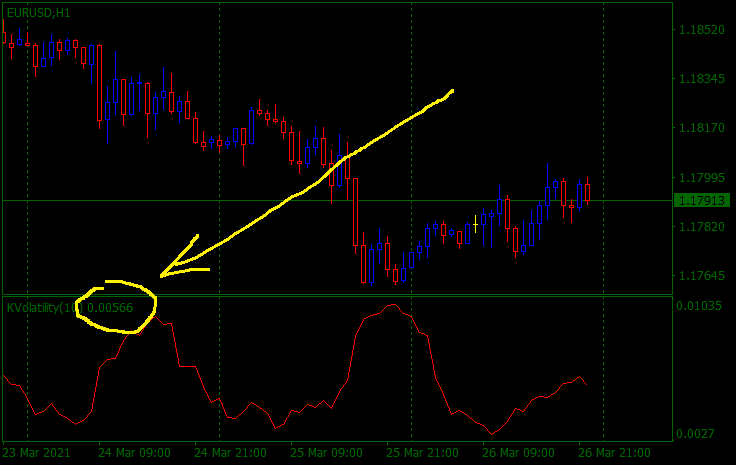Click the 0.0027 indicator scale value
Image resolution: width=736 pixels, height=465 pixels.
point(695,434)
